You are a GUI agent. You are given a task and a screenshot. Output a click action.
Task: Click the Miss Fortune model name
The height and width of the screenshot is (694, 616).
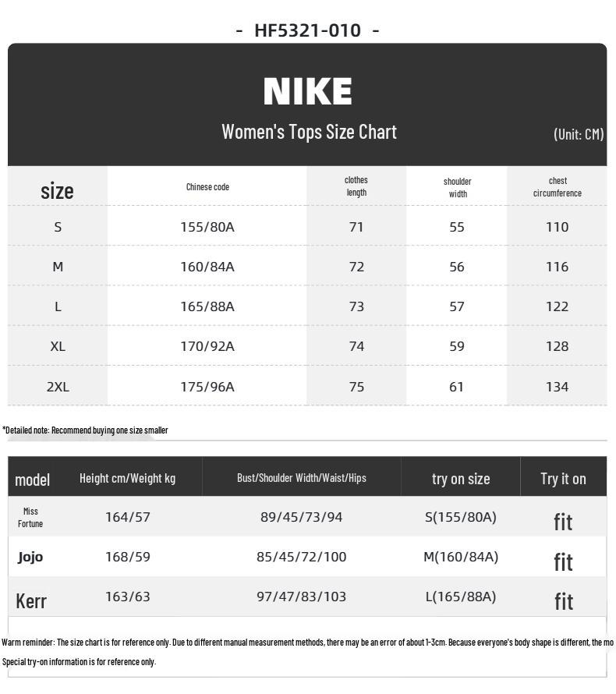(x=30, y=518)
